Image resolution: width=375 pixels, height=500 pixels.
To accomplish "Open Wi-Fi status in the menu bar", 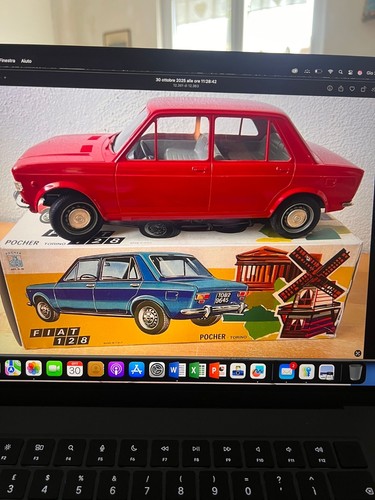I will pos(330,71).
